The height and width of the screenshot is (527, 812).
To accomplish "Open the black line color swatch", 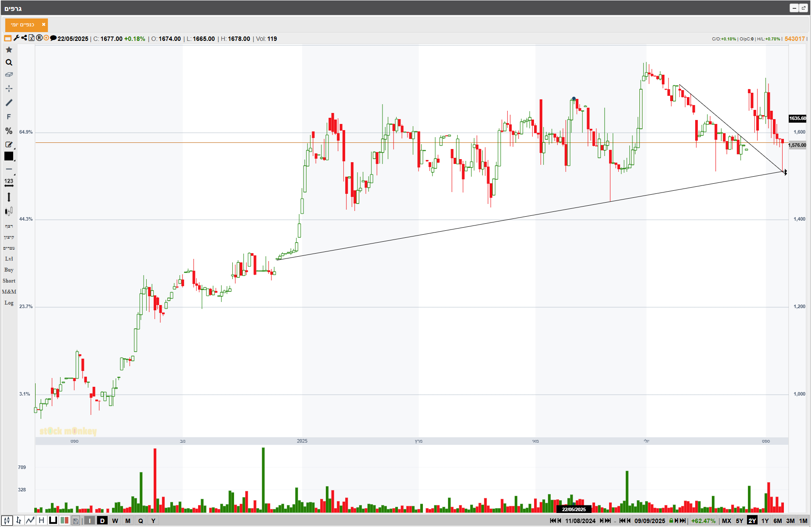I will click(9, 156).
